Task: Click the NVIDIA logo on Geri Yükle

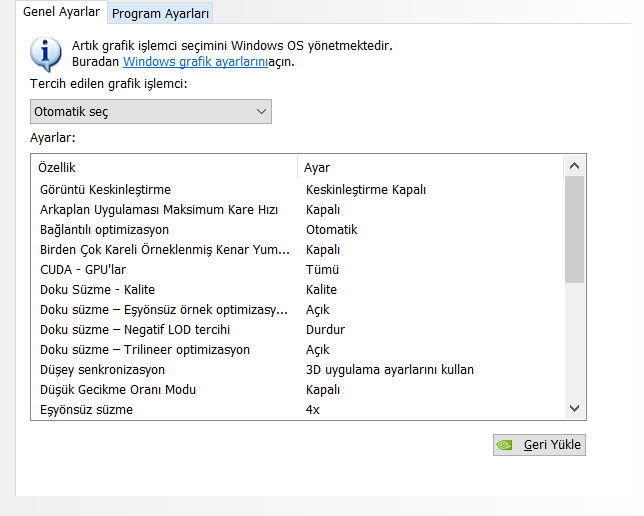Action: coord(507,445)
